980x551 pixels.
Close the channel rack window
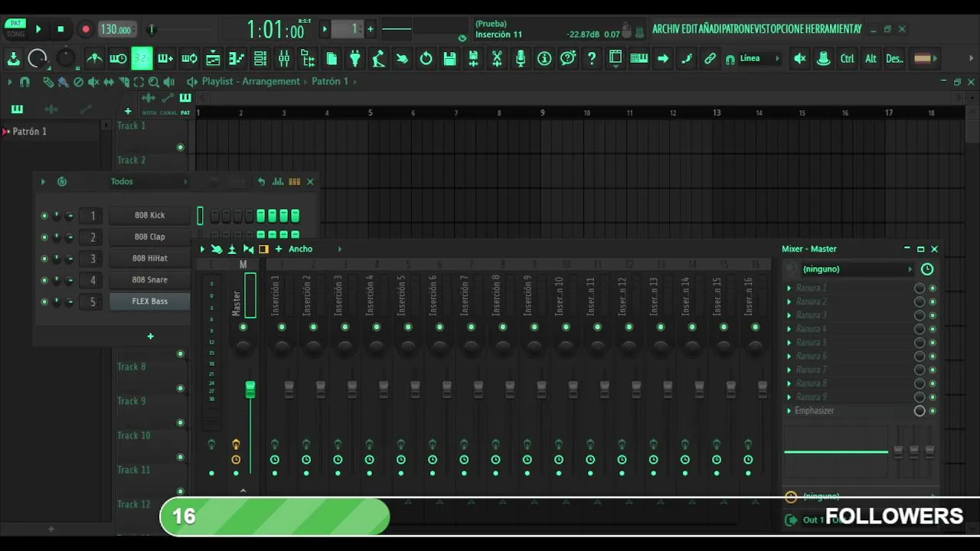(x=310, y=181)
